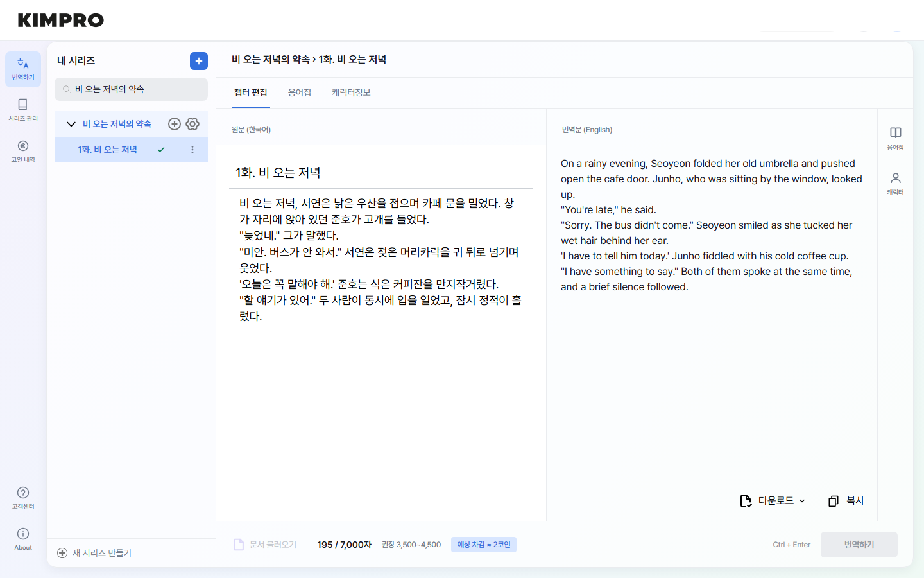Image resolution: width=924 pixels, height=578 pixels.
Task: Open the 용어집 glossary side panel icon
Action: click(x=895, y=138)
